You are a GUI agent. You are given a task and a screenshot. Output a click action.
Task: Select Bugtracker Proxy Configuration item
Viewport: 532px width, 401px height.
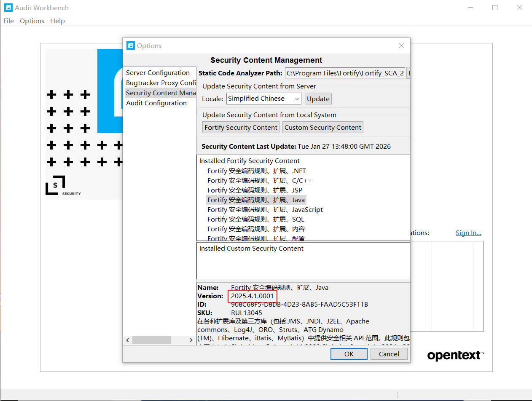coord(161,83)
